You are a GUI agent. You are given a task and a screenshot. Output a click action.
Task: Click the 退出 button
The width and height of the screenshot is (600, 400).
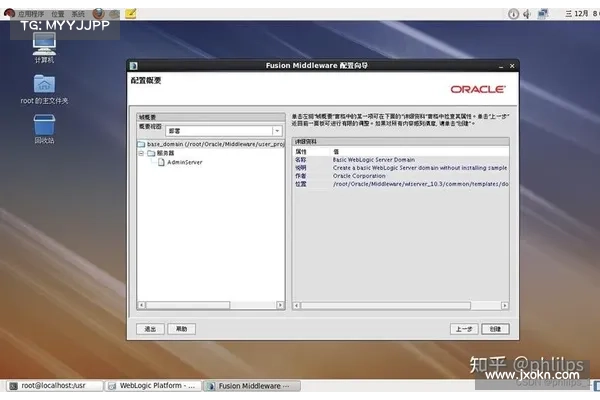click(150, 329)
